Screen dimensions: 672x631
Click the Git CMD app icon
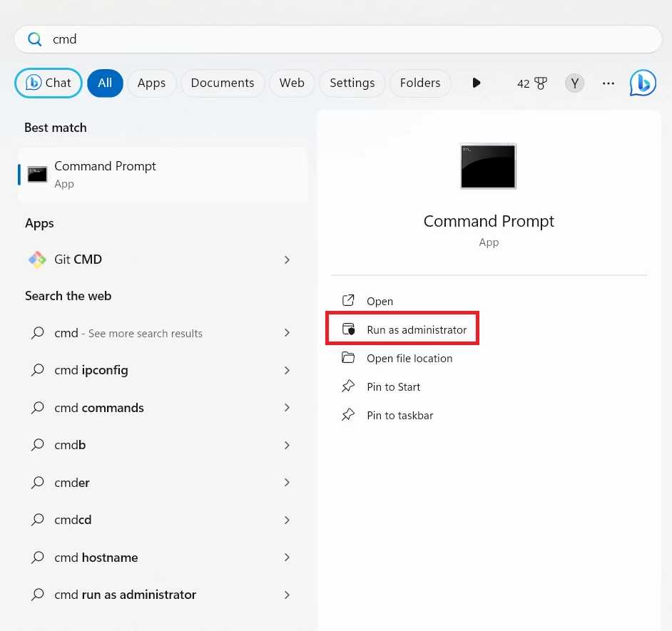37,260
